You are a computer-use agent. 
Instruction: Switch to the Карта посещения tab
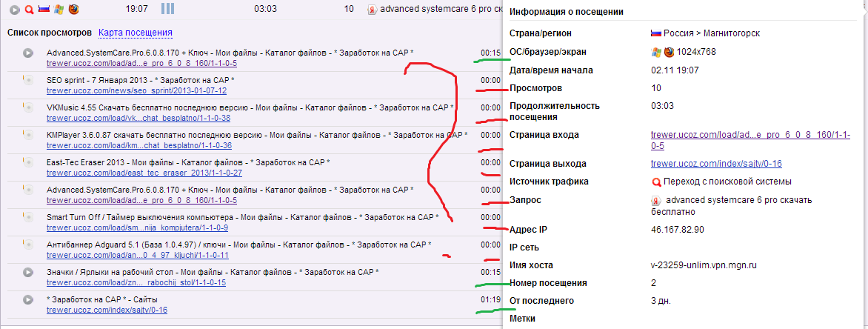pyautogui.click(x=136, y=33)
